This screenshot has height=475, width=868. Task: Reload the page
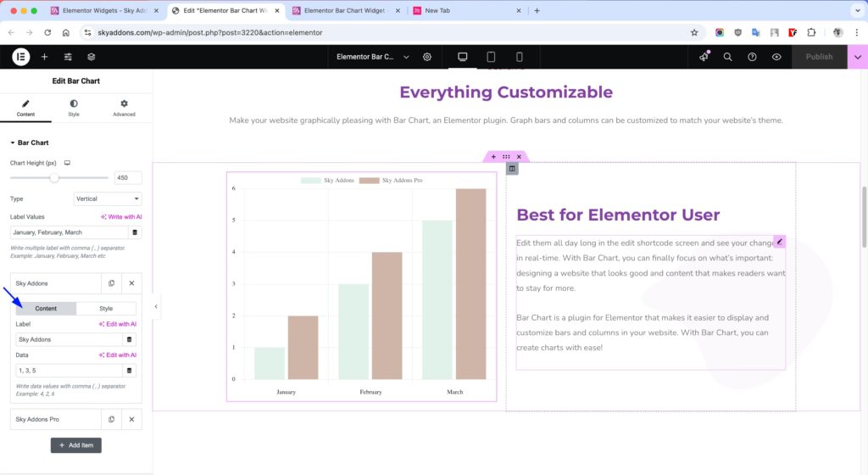pyautogui.click(x=47, y=33)
